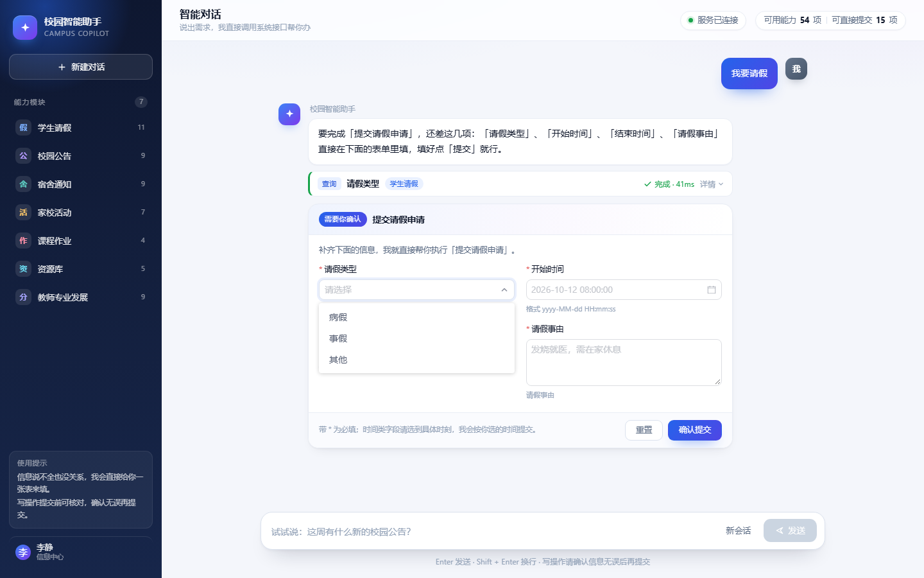Click the 可用能力 54 项 counter

(x=792, y=20)
